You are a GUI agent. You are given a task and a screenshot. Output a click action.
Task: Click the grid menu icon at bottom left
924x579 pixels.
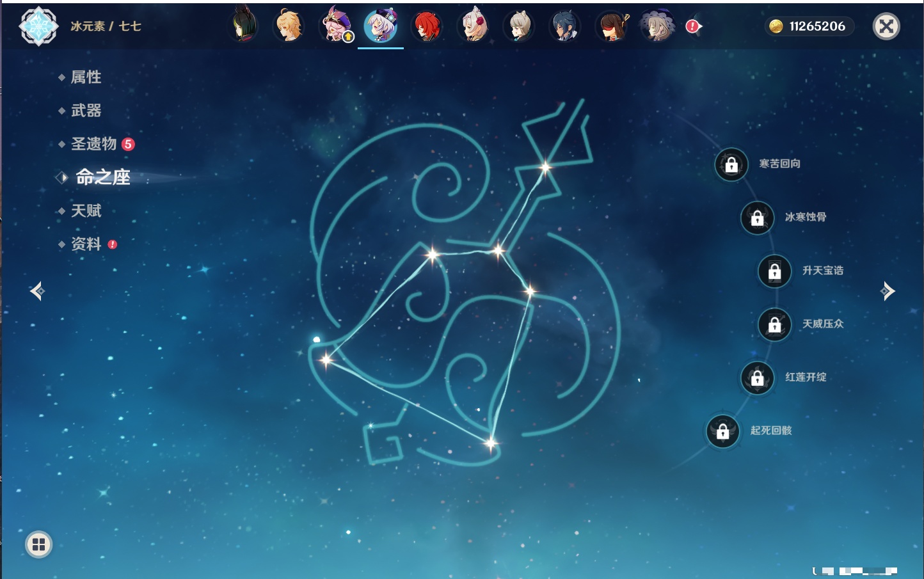click(38, 544)
